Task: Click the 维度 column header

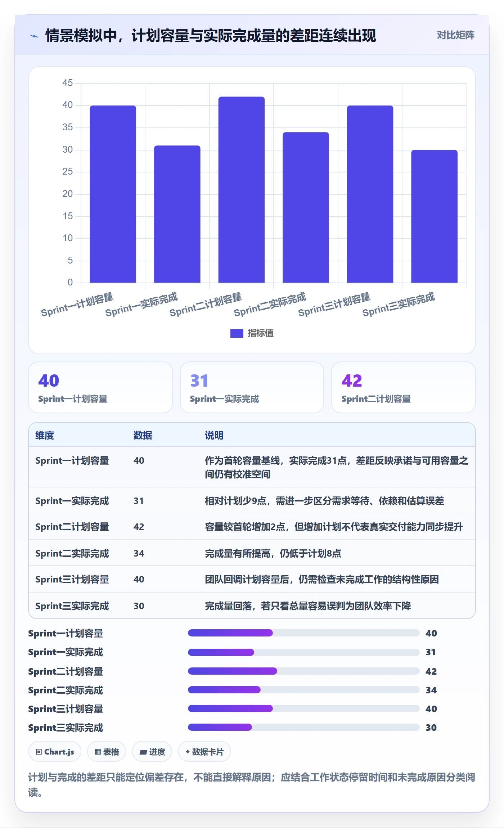Action: [45, 435]
